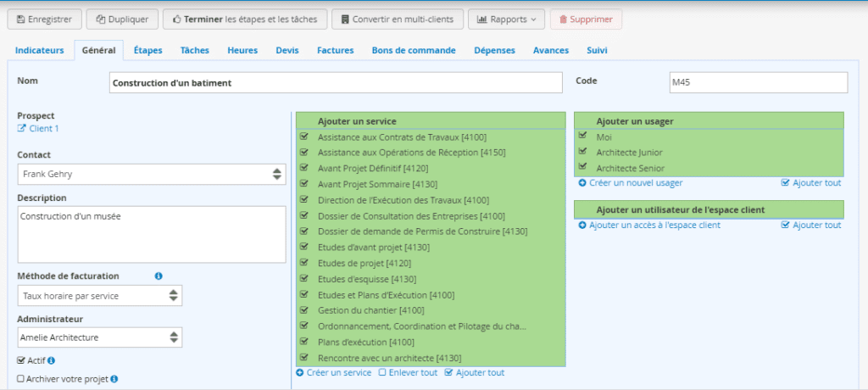Go to the Avances tab
Viewport: 868px width, 390px height.
(551, 50)
